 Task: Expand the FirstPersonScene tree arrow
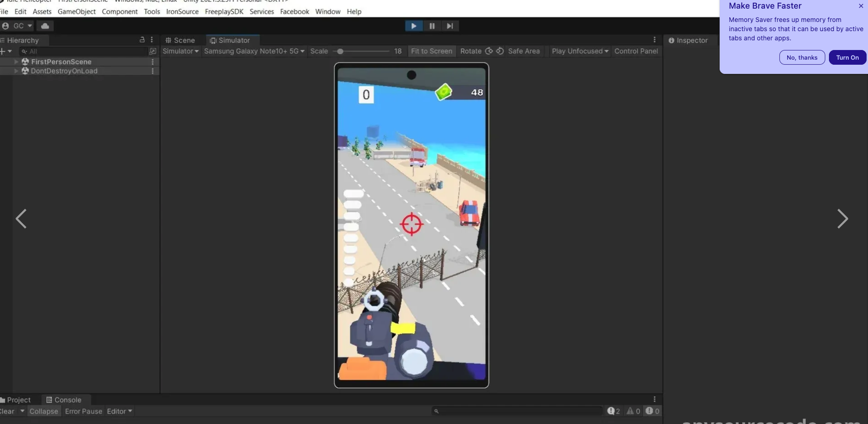(16, 62)
